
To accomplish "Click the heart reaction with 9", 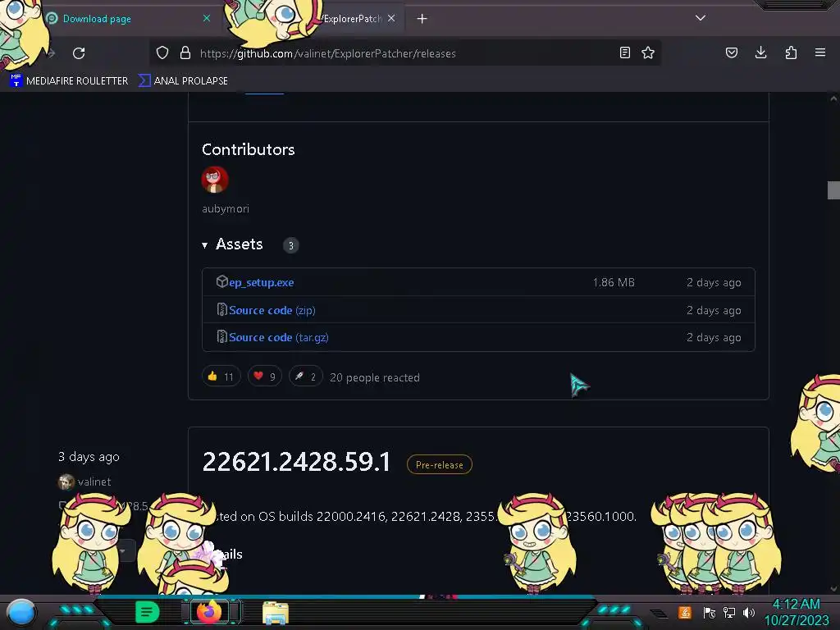I will (x=265, y=377).
